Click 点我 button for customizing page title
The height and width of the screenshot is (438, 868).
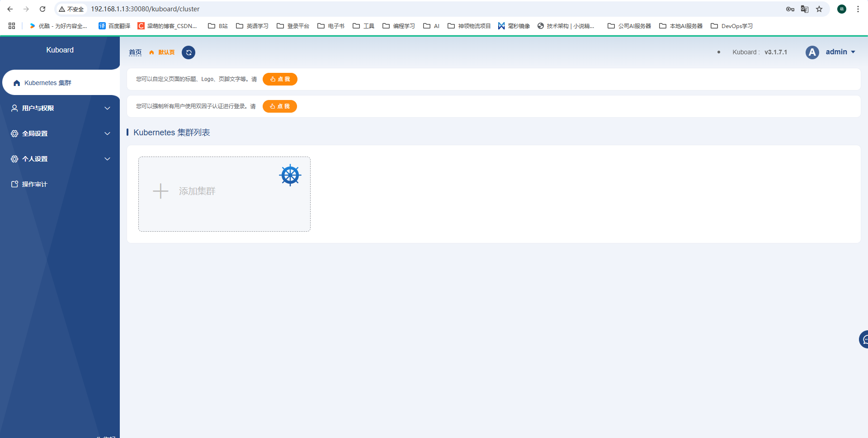[280, 79]
